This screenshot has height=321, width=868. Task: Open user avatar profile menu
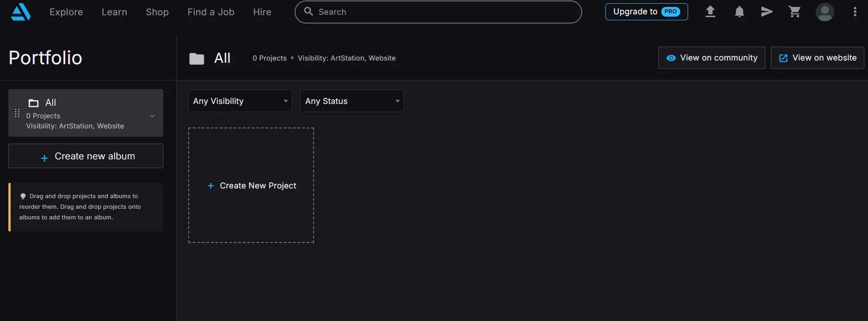point(825,12)
